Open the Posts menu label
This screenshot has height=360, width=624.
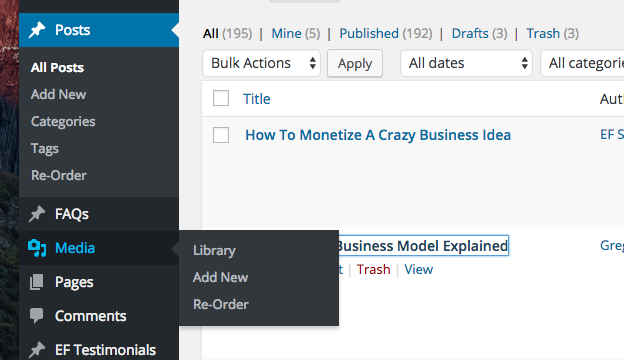click(72, 30)
